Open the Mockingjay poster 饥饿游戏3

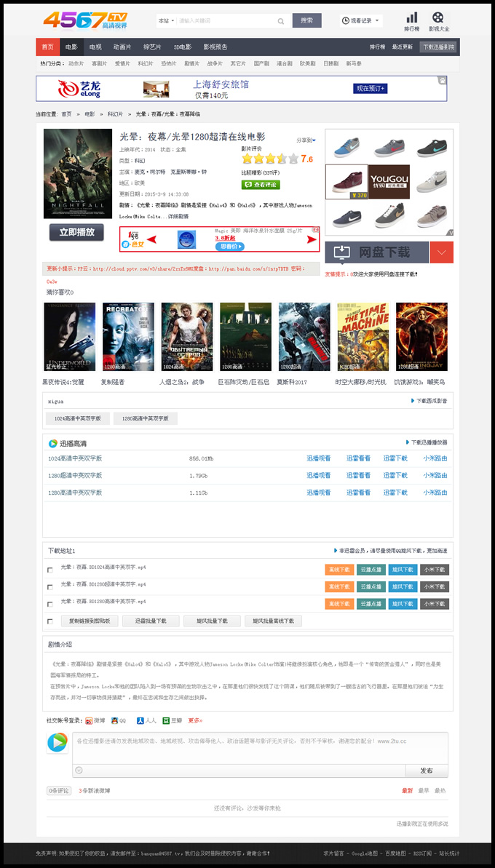click(x=421, y=337)
